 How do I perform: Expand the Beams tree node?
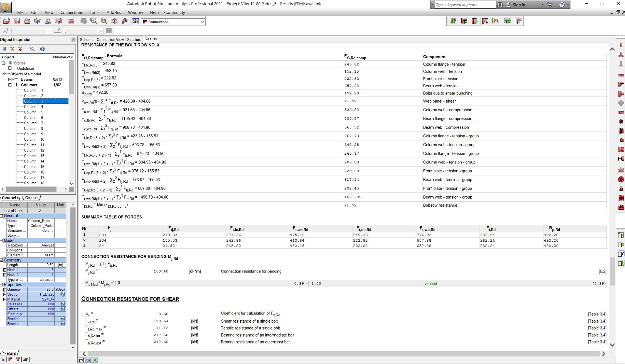coord(10,79)
